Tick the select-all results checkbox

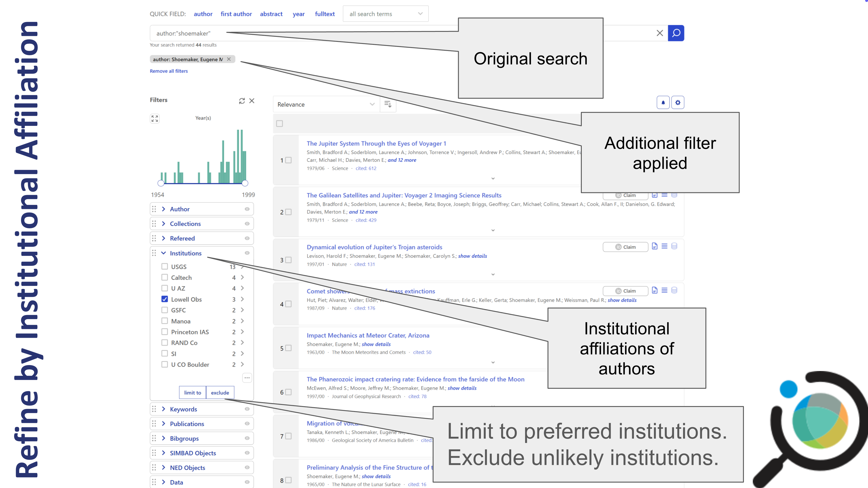[279, 124]
